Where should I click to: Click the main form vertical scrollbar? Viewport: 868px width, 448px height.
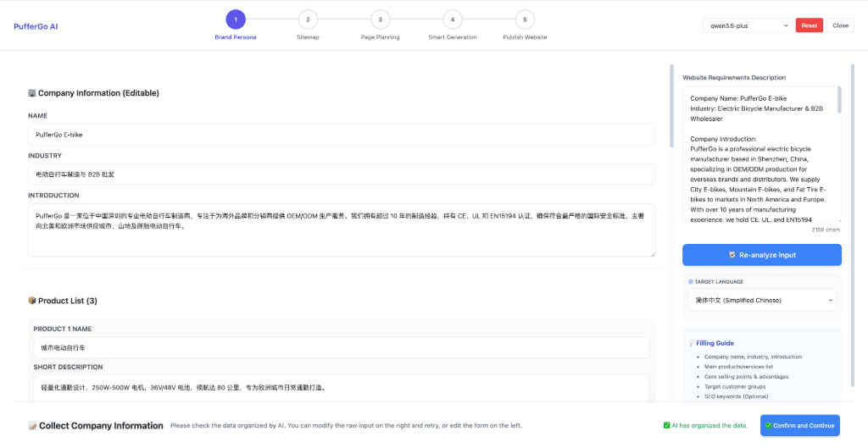[671, 106]
